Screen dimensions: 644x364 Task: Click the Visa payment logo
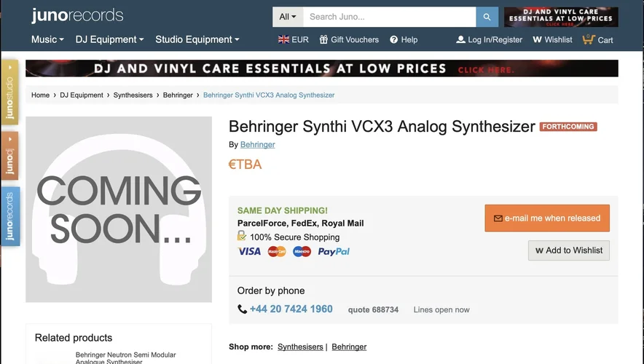pyautogui.click(x=249, y=251)
